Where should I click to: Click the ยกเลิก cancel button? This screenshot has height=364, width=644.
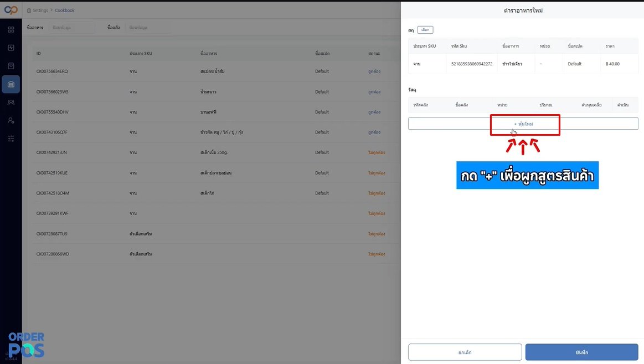pyautogui.click(x=465, y=352)
